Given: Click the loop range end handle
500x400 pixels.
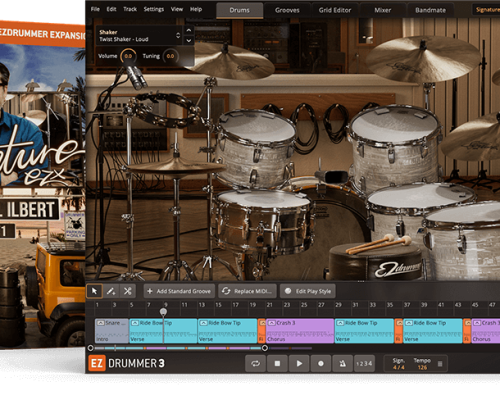Looking at the screenshot, I should (x=265, y=348).
